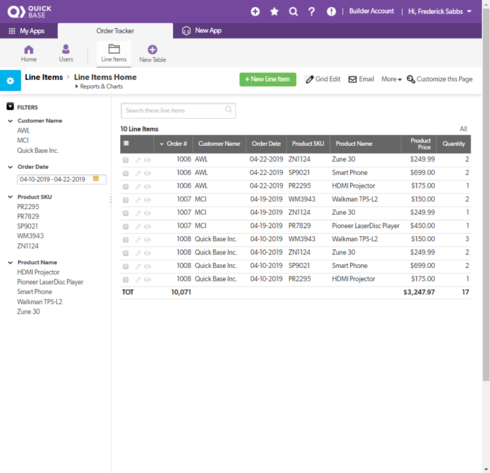Screen dimensions: 490x473
Task: Collapse the Product Name filter group
Action: (10, 263)
